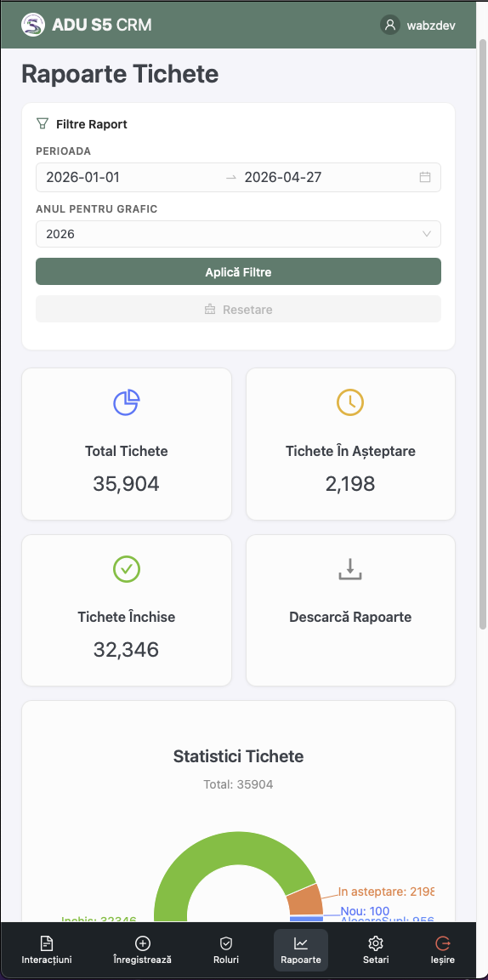The height and width of the screenshot is (980, 488).
Task: Go to the Roluri tab label
Action: point(226,960)
